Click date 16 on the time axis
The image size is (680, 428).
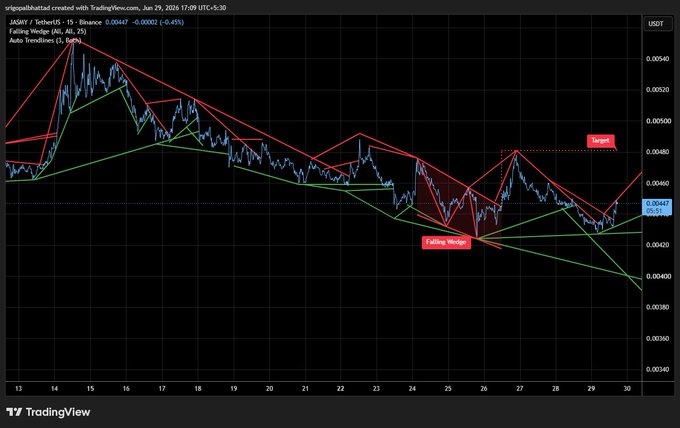click(x=126, y=389)
